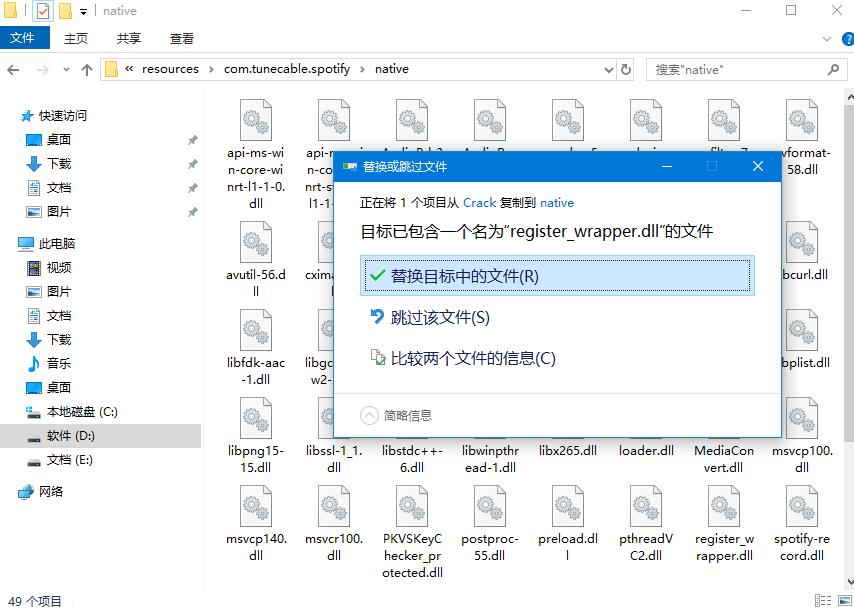Select the msvcp140.dll file icon

256,506
